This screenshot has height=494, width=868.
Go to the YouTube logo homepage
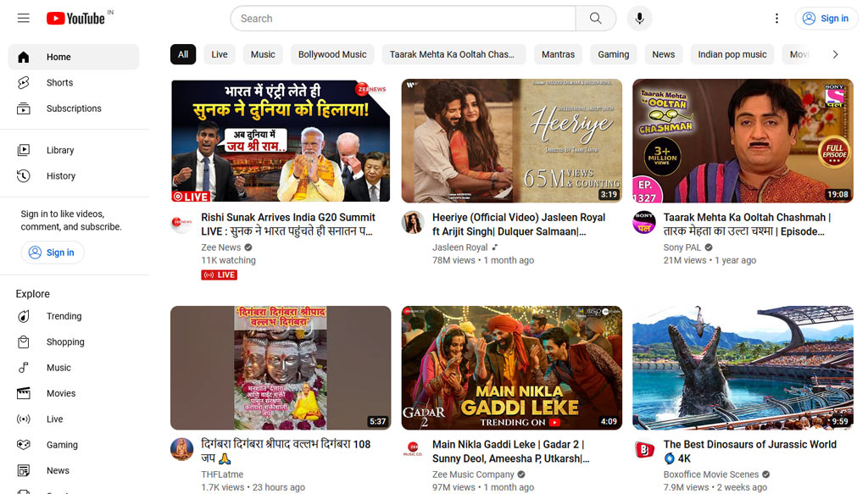75,19
